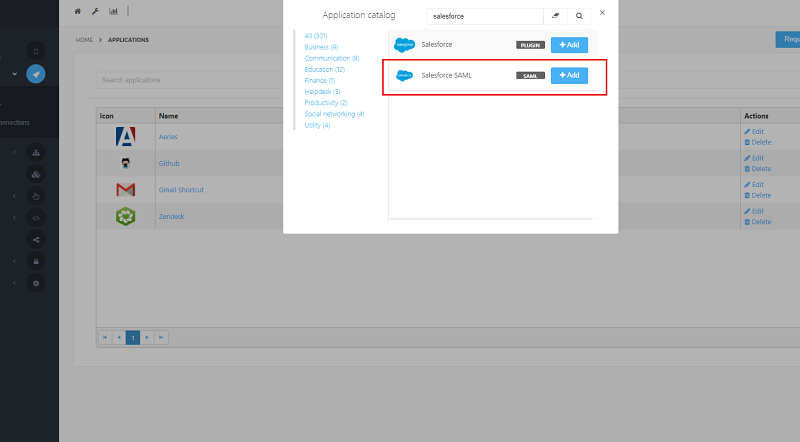This screenshot has width=800, height=442.
Task: Add the Salesforce plugin application
Action: 569,45
